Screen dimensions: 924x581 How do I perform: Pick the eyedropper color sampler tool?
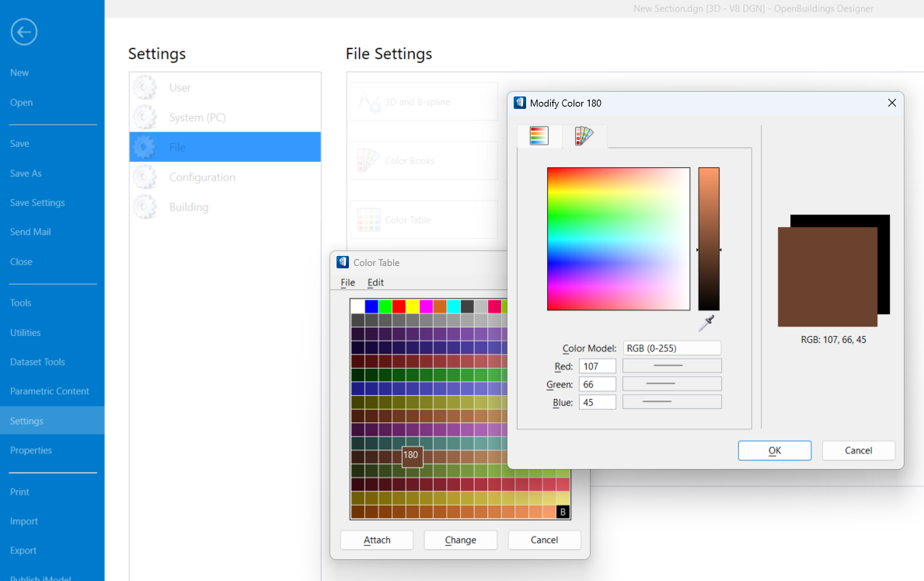(x=706, y=323)
